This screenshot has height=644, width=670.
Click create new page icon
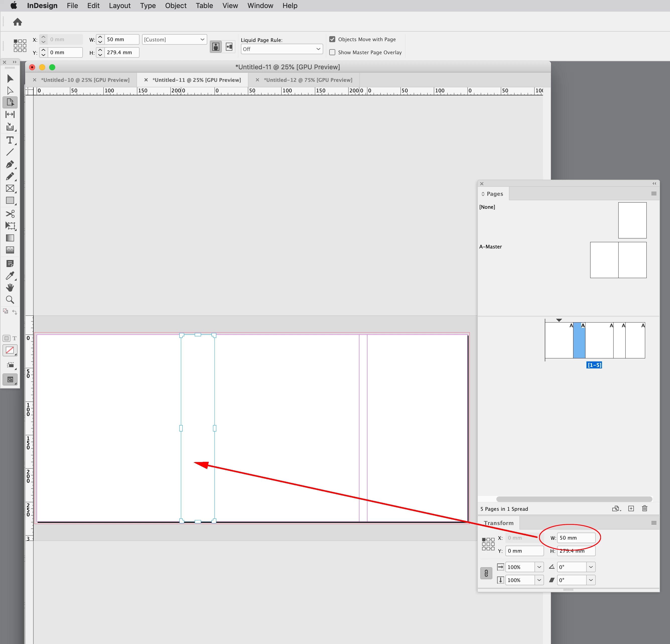point(631,508)
